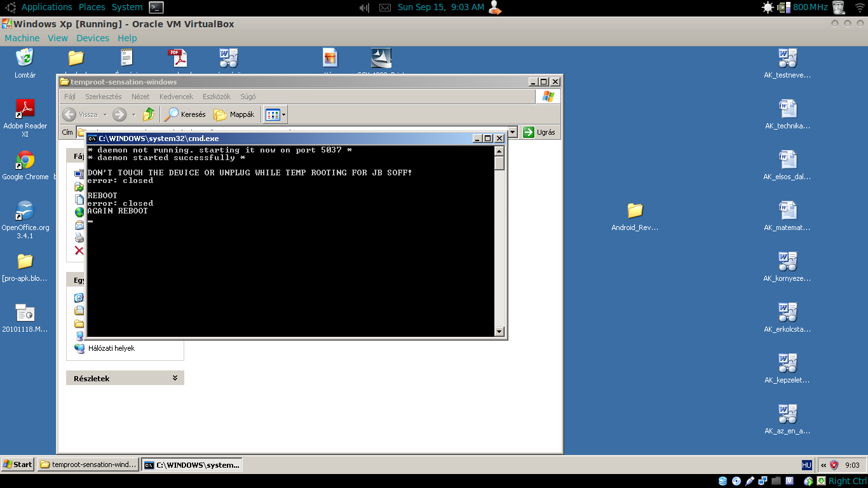Open the terminal launcher in GNOME panel
The height and width of the screenshot is (488, 868).
(x=156, y=7)
